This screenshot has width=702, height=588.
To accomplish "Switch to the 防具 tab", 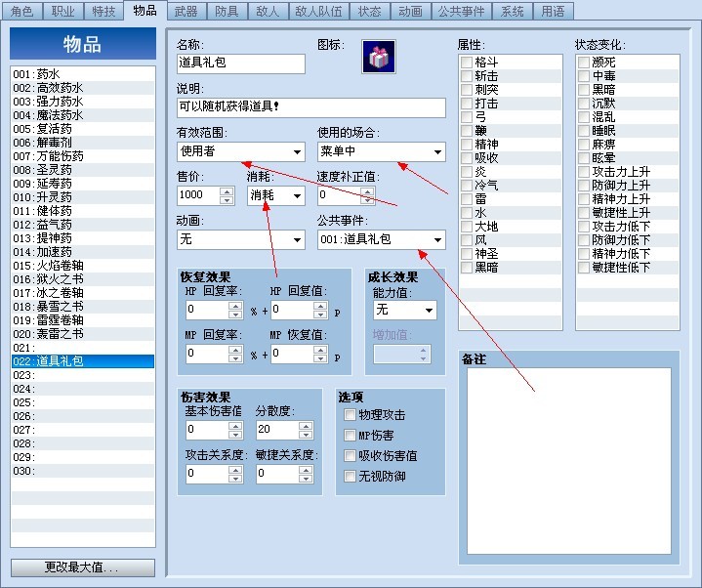I will point(227,11).
